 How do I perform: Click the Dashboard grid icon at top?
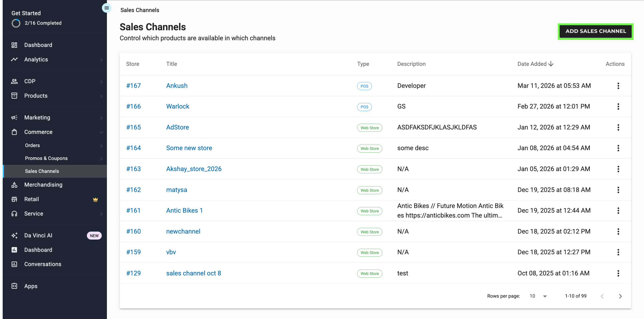point(14,45)
